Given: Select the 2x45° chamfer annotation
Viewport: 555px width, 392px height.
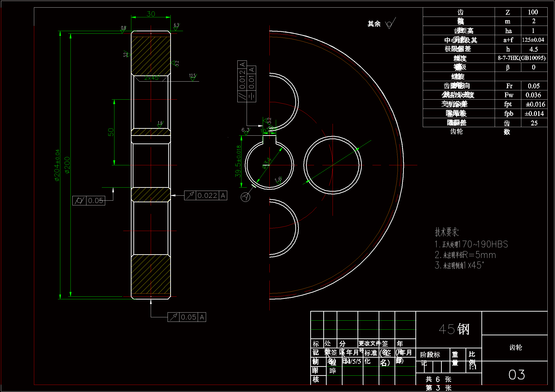Looking at the screenshot, I should pyautogui.click(x=152, y=78).
